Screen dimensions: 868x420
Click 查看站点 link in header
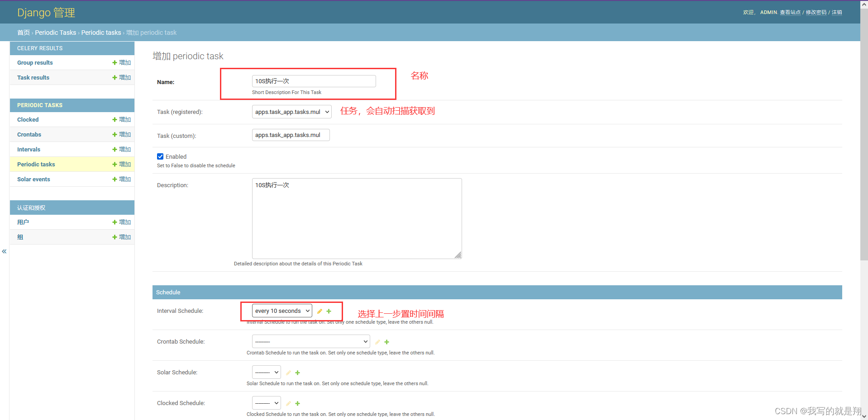790,12
